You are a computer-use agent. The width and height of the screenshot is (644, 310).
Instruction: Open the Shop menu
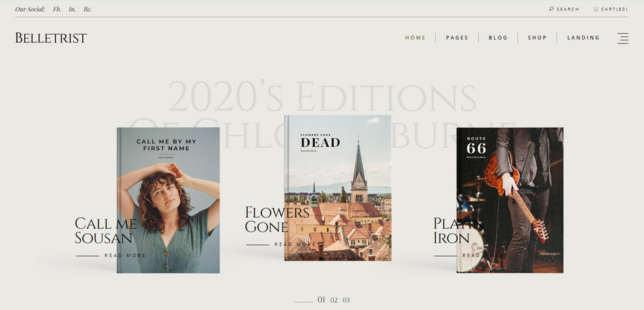coord(538,38)
